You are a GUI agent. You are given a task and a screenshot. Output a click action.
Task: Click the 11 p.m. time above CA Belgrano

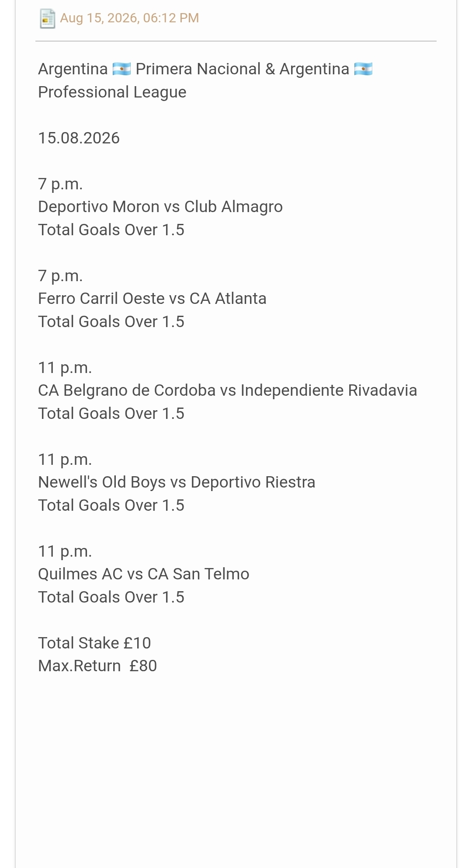pos(65,368)
